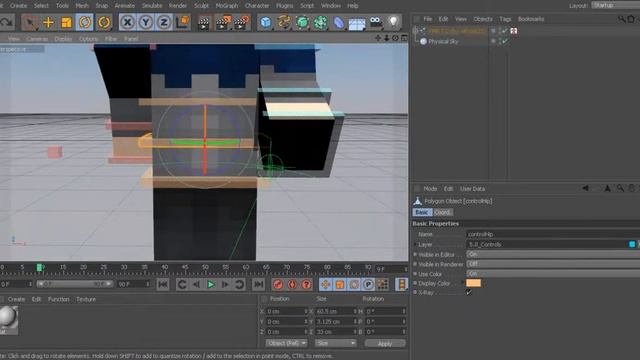Render the active view
The height and width of the screenshot is (360, 640).
tap(203, 23)
